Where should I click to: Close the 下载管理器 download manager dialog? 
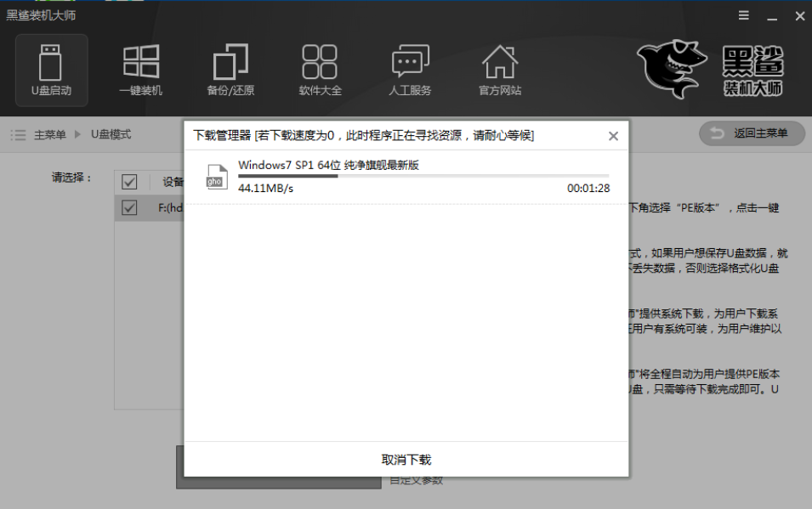tap(613, 136)
